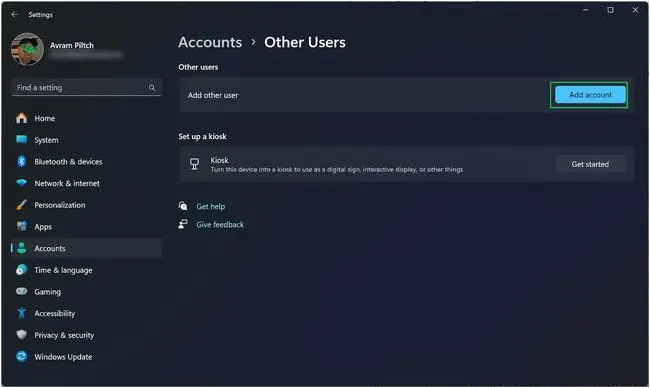Image resolution: width=650 pixels, height=388 pixels.
Task: Open Time & language settings
Action: (x=63, y=270)
